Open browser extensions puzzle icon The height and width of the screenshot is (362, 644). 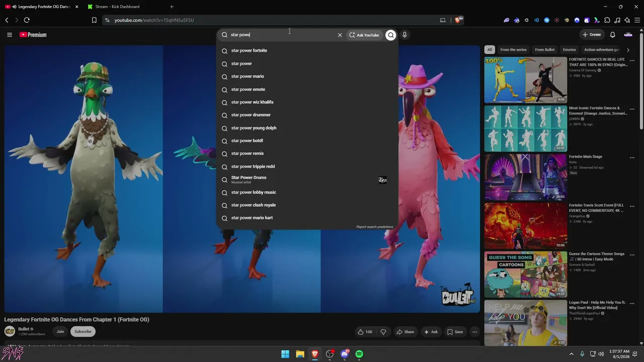[607, 20]
